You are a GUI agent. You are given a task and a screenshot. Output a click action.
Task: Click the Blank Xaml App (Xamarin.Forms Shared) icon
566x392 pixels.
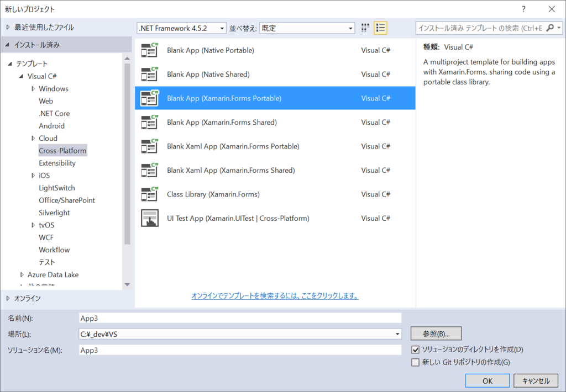click(149, 170)
